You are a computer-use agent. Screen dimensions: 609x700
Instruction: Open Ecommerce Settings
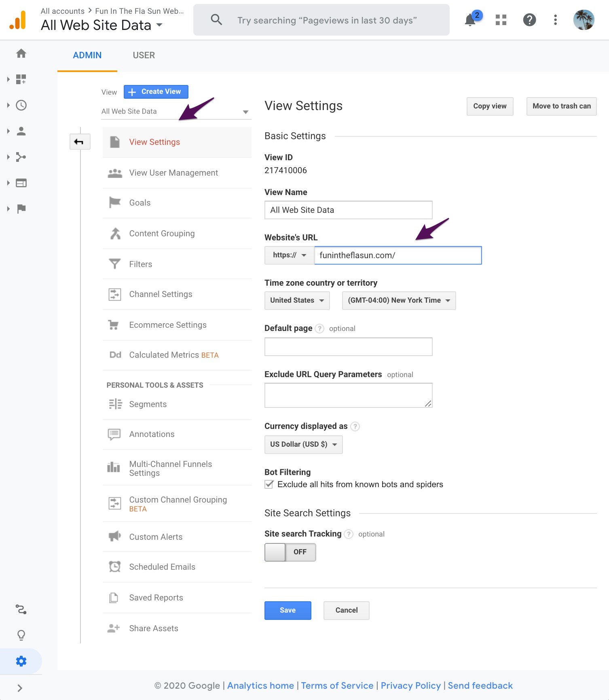point(177,325)
